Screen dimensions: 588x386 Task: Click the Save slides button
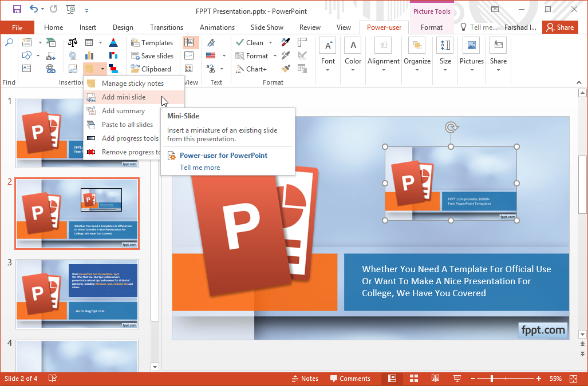(152, 55)
